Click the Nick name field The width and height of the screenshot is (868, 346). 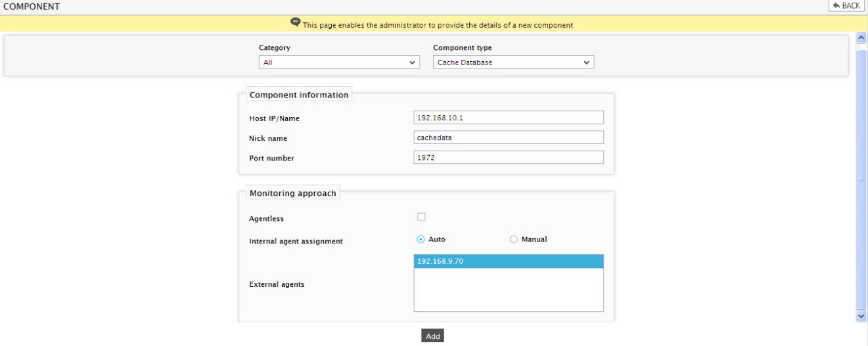(509, 137)
